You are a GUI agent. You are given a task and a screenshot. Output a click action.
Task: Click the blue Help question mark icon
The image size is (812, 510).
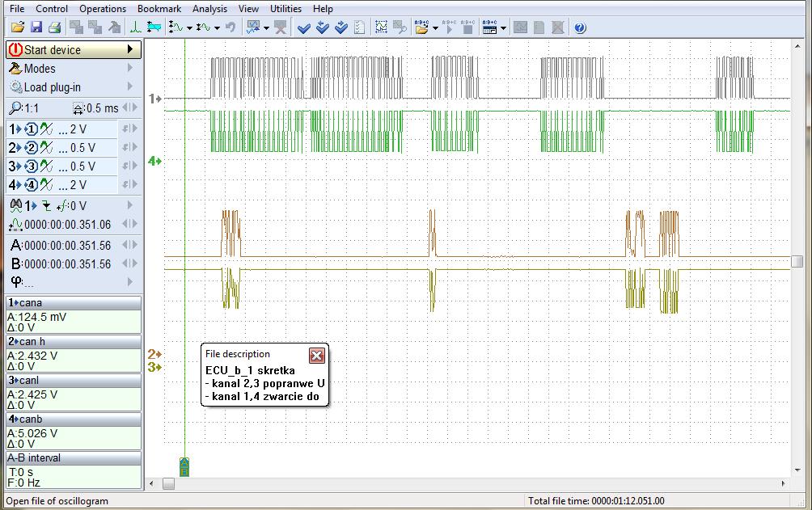(579, 27)
